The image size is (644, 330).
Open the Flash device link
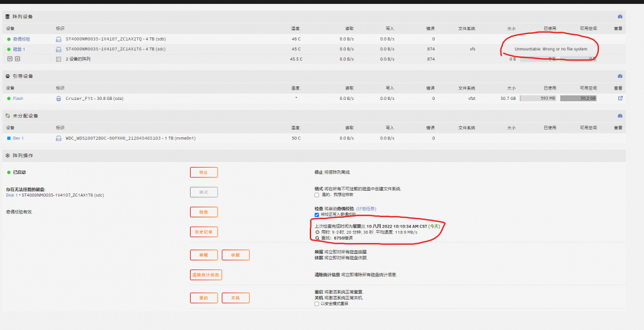pos(18,99)
